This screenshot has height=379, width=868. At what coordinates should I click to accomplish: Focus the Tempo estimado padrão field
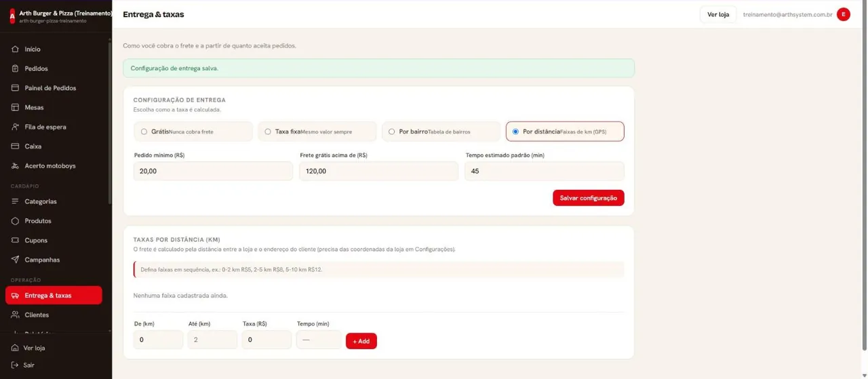545,171
